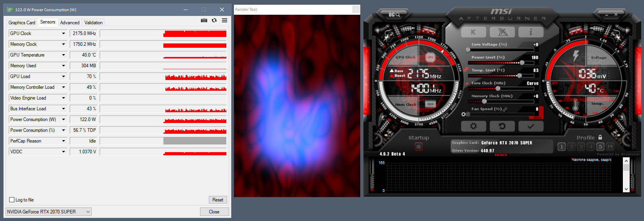Image resolution: width=644 pixels, height=221 pixels.
Task: Select Afterburner profile slot 3
Action: [581, 147]
